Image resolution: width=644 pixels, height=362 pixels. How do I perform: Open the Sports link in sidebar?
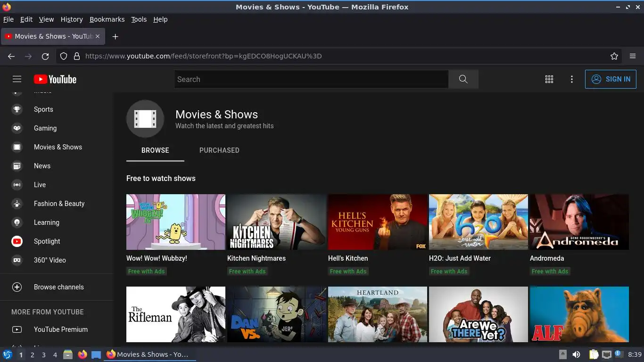click(43, 109)
